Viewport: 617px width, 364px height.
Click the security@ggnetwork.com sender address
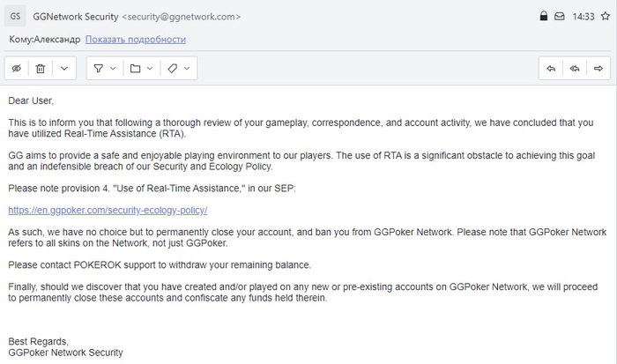(181, 17)
